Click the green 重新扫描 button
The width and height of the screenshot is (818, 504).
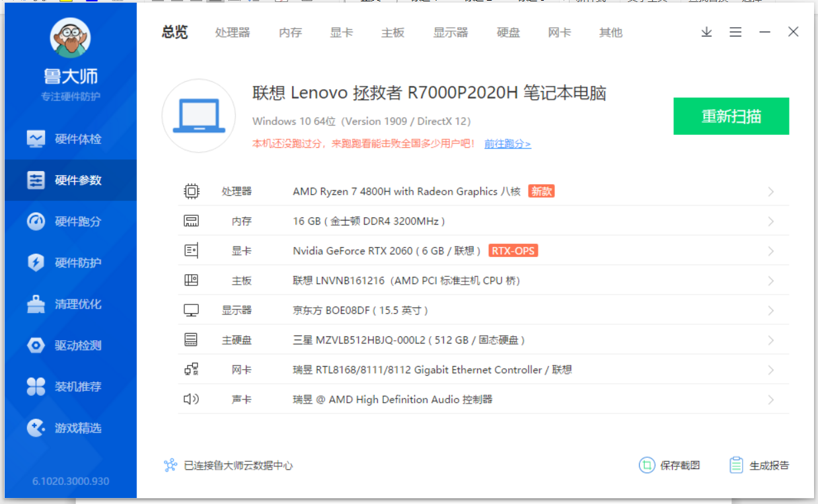(x=731, y=116)
